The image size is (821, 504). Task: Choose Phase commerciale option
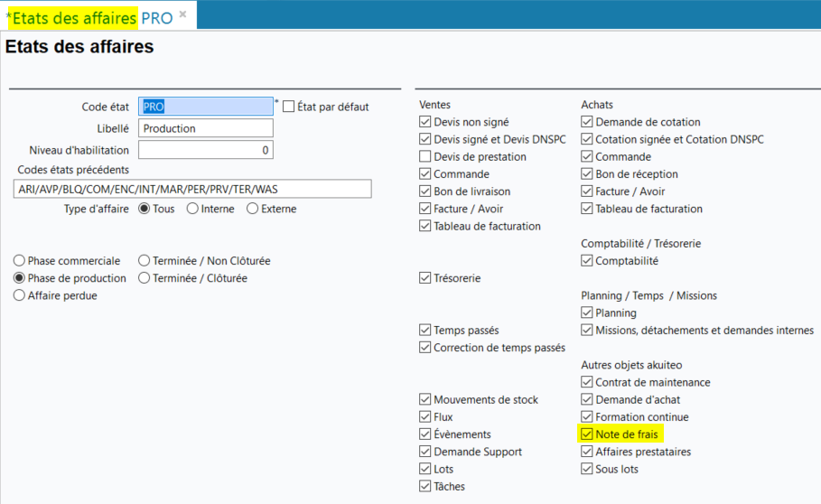point(19,261)
